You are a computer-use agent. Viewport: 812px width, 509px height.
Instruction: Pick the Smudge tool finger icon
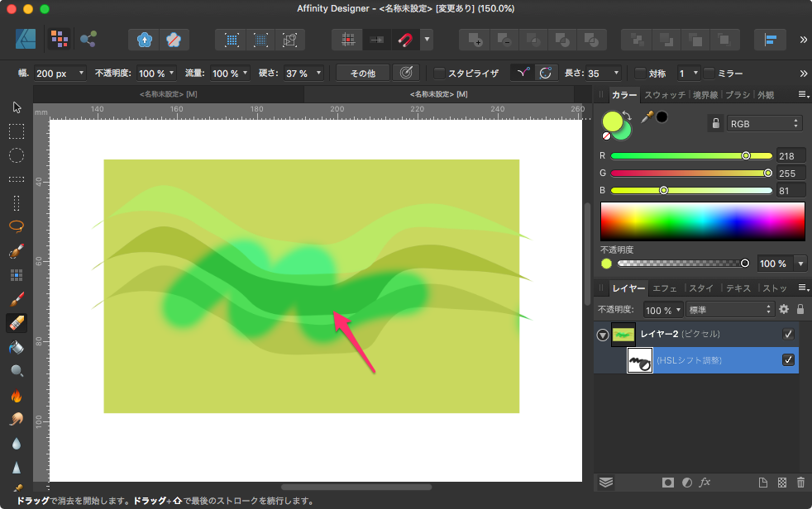pyautogui.click(x=17, y=419)
